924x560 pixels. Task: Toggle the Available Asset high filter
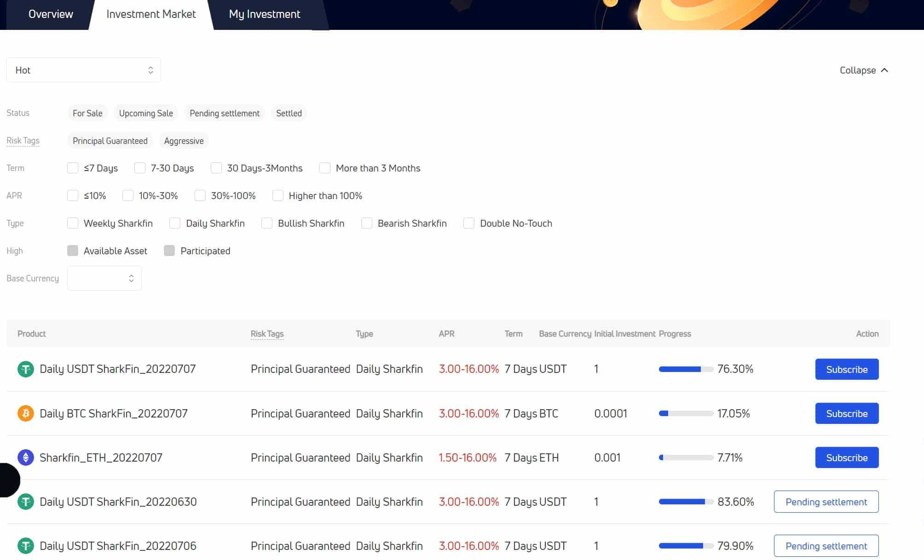[x=72, y=250]
